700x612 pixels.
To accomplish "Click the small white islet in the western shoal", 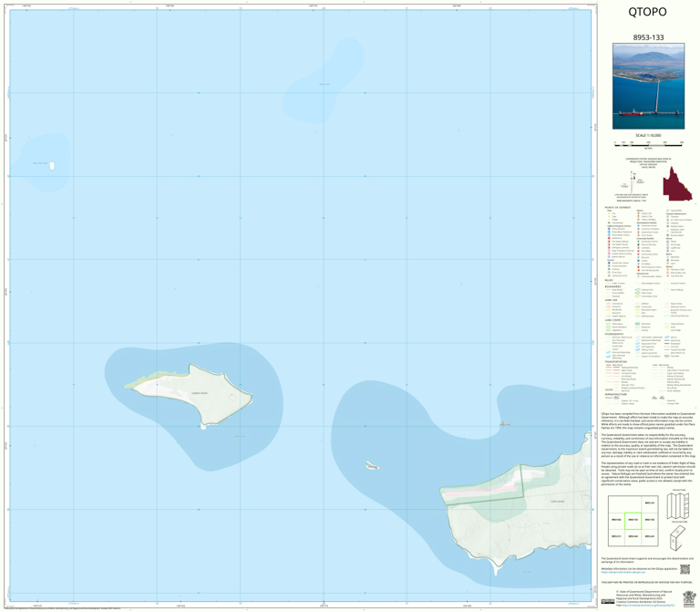I will click(x=52, y=166).
